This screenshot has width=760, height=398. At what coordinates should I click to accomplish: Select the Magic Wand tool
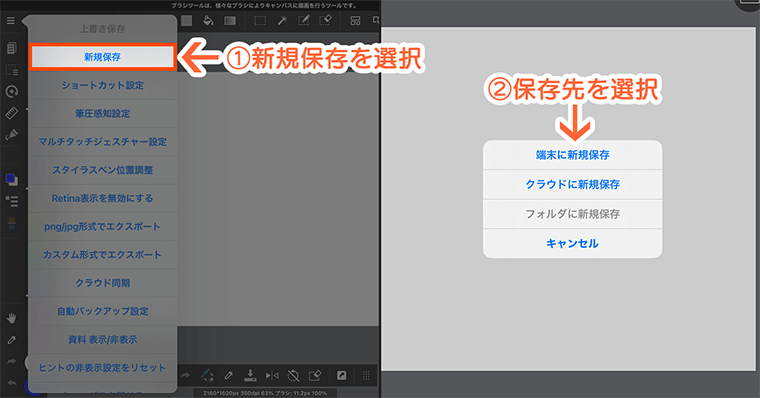[x=282, y=20]
